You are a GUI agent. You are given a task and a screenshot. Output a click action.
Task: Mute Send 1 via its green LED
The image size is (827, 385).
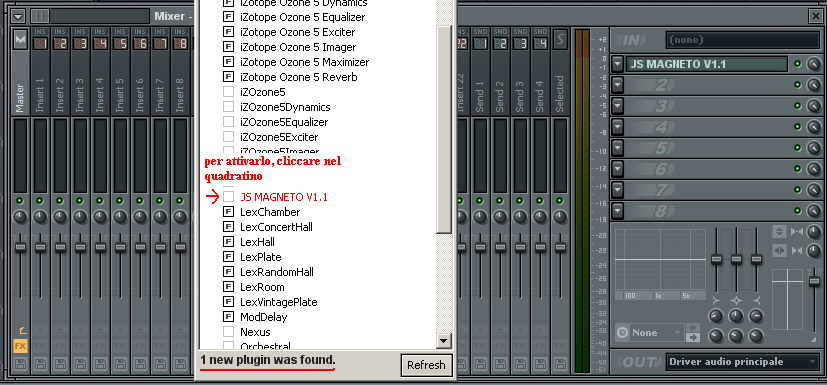pyautogui.click(x=480, y=201)
